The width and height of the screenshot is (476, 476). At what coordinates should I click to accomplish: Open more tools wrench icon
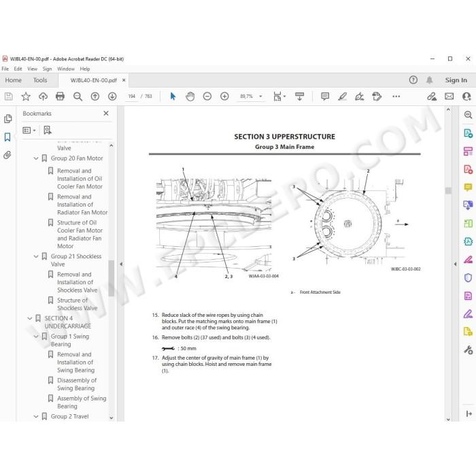(x=468, y=350)
